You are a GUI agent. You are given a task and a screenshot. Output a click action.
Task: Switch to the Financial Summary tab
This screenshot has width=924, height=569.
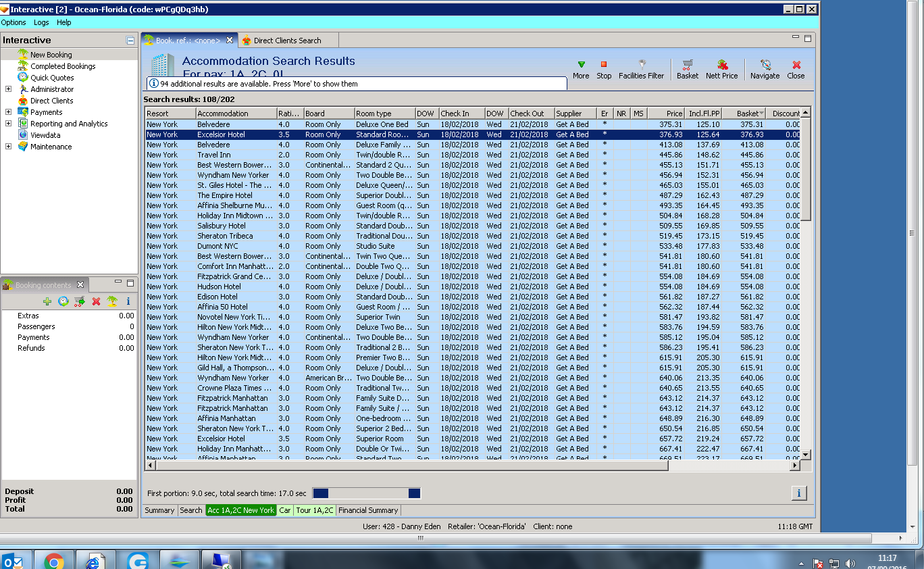[369, 510]
